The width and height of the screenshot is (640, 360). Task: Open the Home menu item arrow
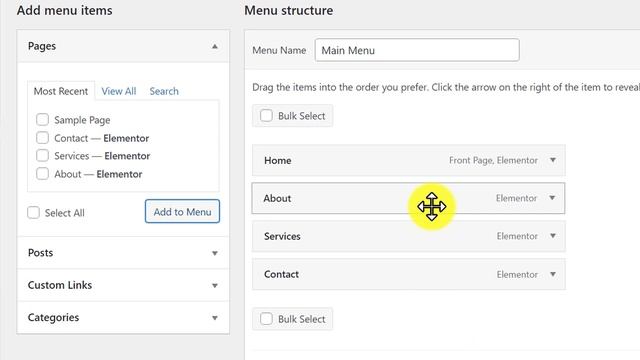coord(553,160)
